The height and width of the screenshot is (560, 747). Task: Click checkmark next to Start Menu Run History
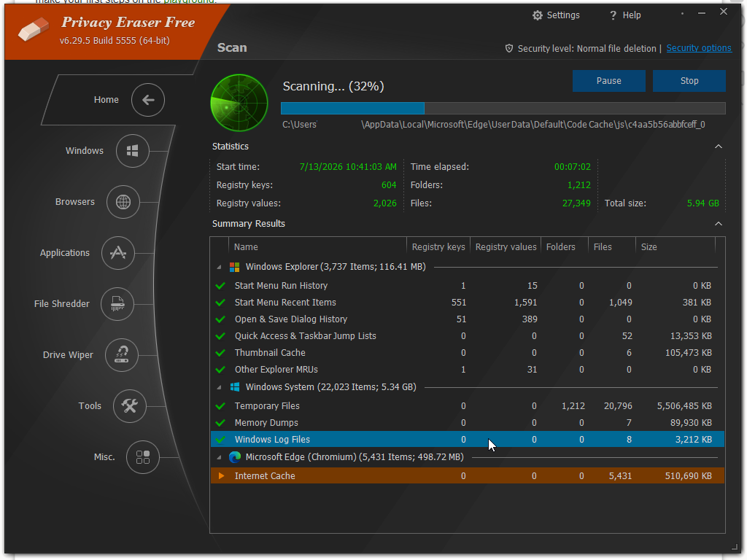click(220, 286)
